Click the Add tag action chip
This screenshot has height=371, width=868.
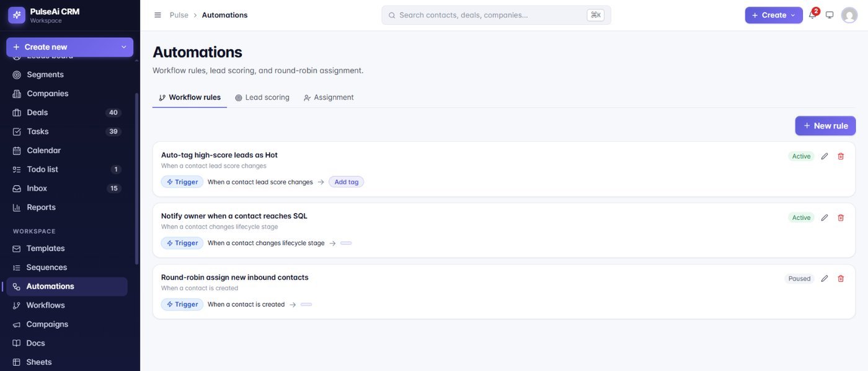point(347,182)
